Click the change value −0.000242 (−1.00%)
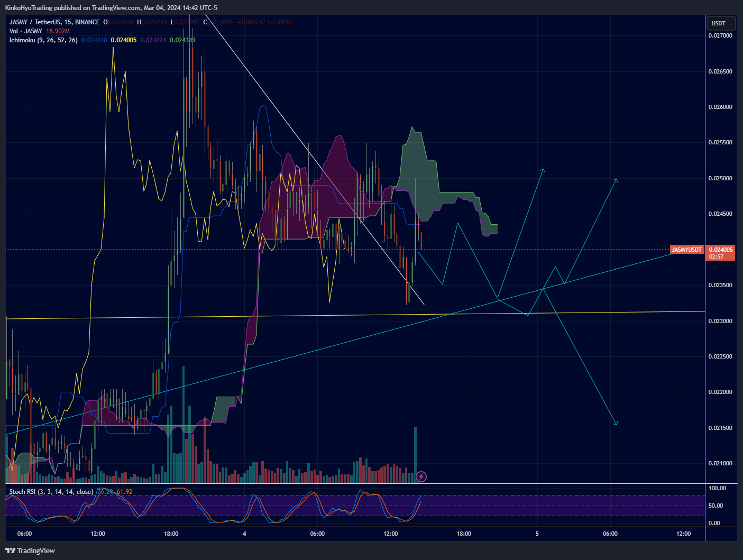This screenshot has height=560, width=743. (x=264, y=22)
